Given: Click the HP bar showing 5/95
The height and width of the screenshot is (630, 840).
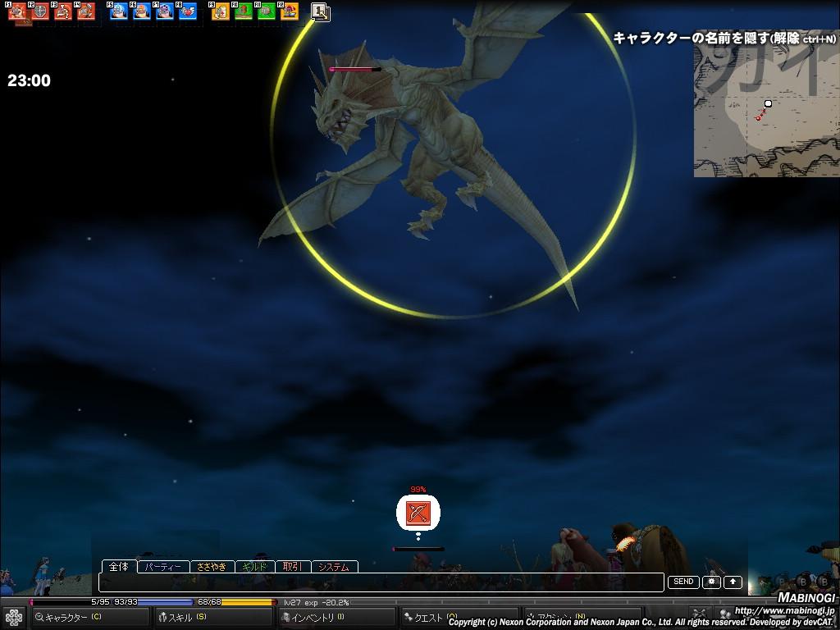Looking at the screenshot, I should (70, 602).
